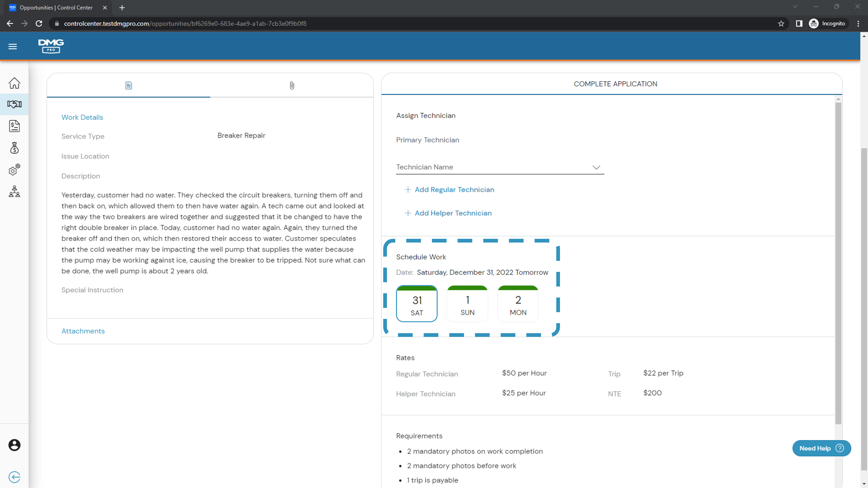This screenshot has height=488, width=868.
Task: Go to Home in the sidebar
Action: tap(14, 83)
